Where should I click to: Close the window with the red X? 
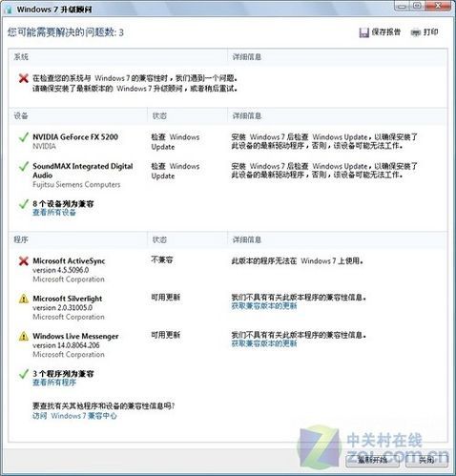click(x=438, y=6)
